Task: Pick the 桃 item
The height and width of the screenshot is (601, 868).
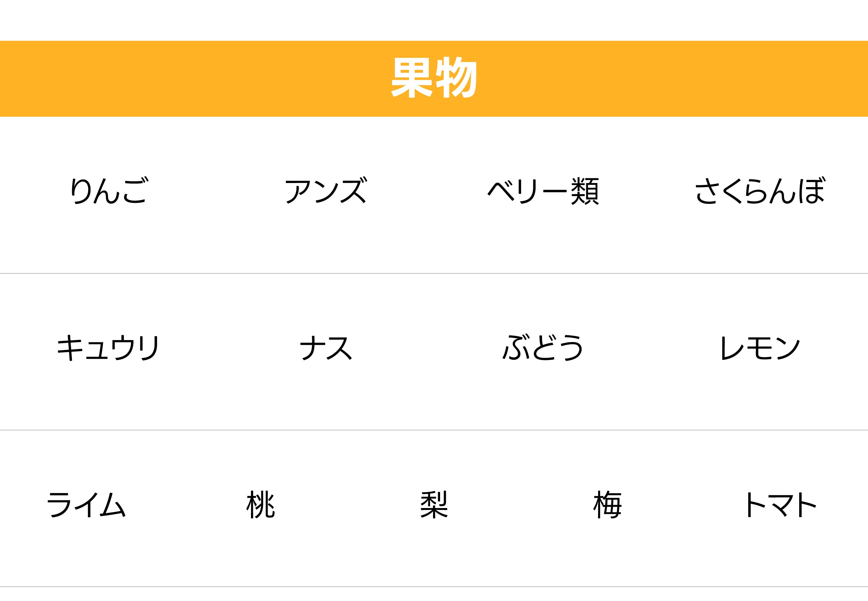Action: tap(260, 505)
